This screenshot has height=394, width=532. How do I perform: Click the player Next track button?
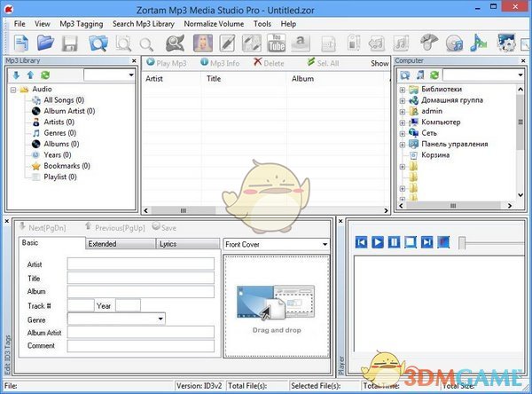tap(426, 242)
